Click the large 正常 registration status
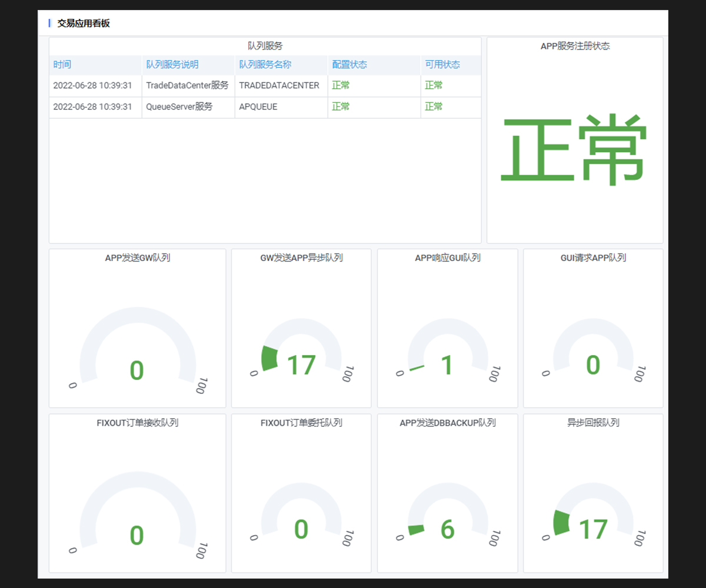 (574, 149)
